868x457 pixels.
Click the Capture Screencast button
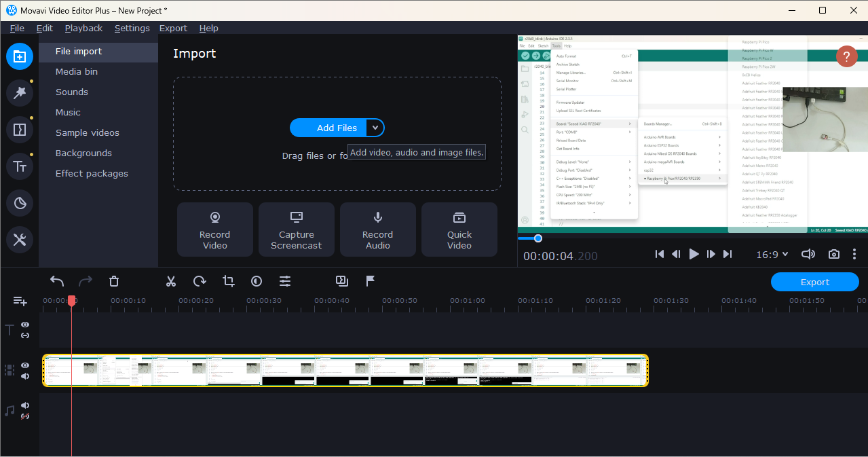[297, 230]
